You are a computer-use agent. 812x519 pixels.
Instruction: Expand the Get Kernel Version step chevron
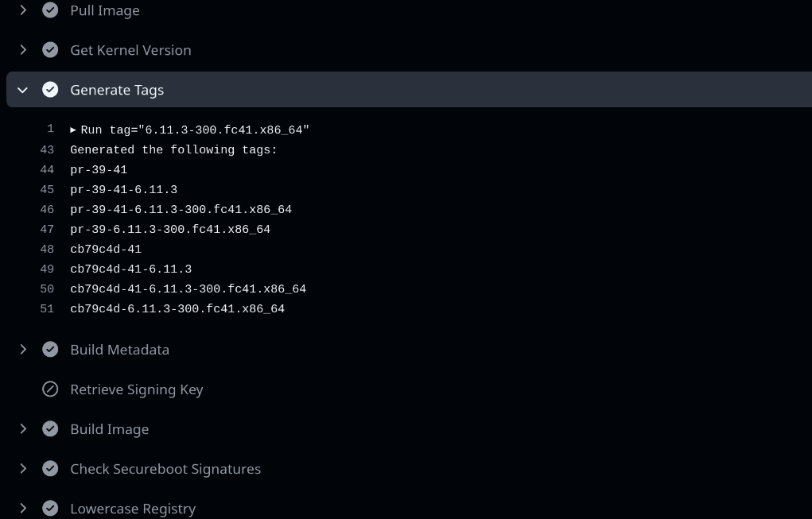coord(23,50)
